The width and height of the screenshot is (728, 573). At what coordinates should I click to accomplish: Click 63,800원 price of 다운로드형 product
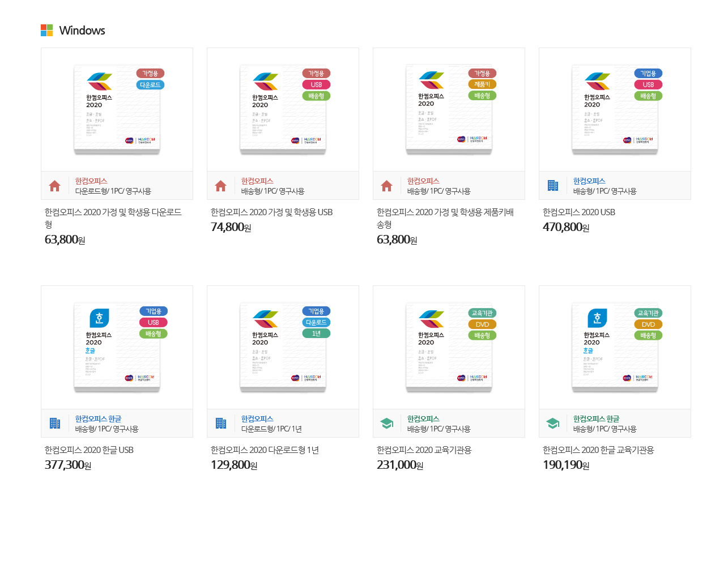pos(65,240)
